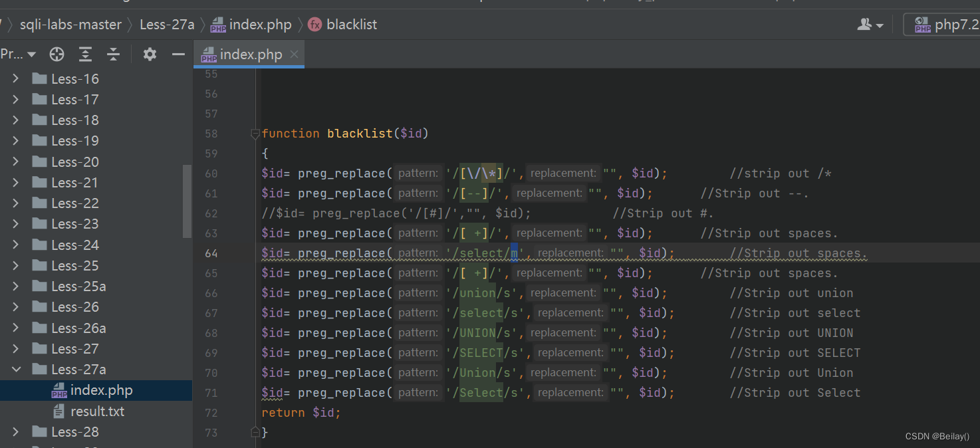
Task: Click the '//Strip out --.' comment
Action: pos(755,193)
